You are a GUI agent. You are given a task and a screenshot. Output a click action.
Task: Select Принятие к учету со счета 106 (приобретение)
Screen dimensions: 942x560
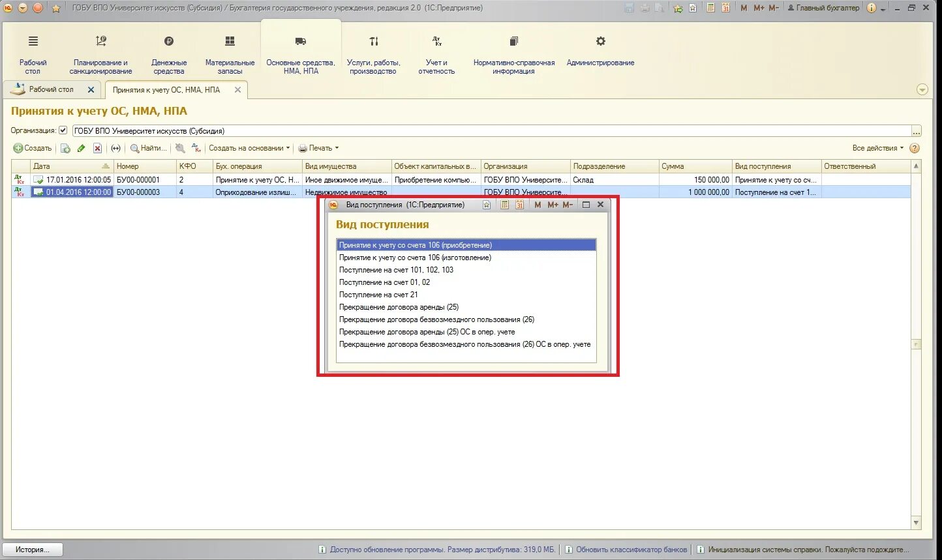(x=466, y=245)
